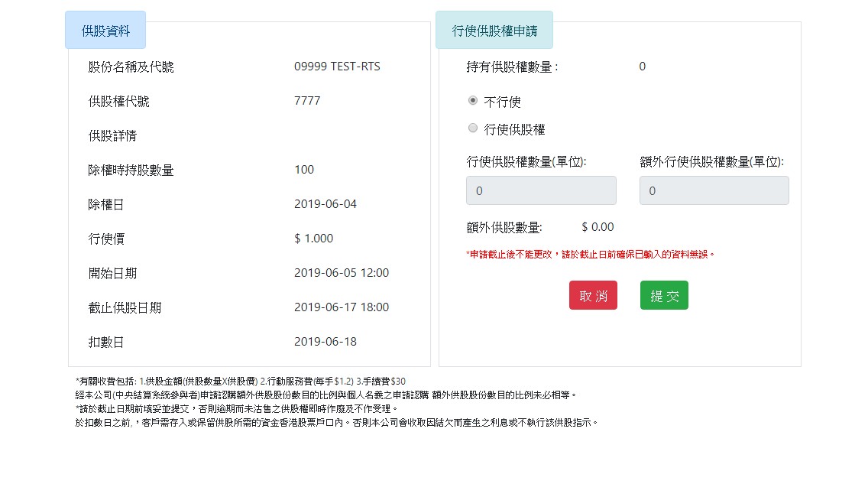The image size is (868, 497).
Task: Click the 經本公司(中央結算系統參與者) footnote line
Action: click(x=326, y=395)
